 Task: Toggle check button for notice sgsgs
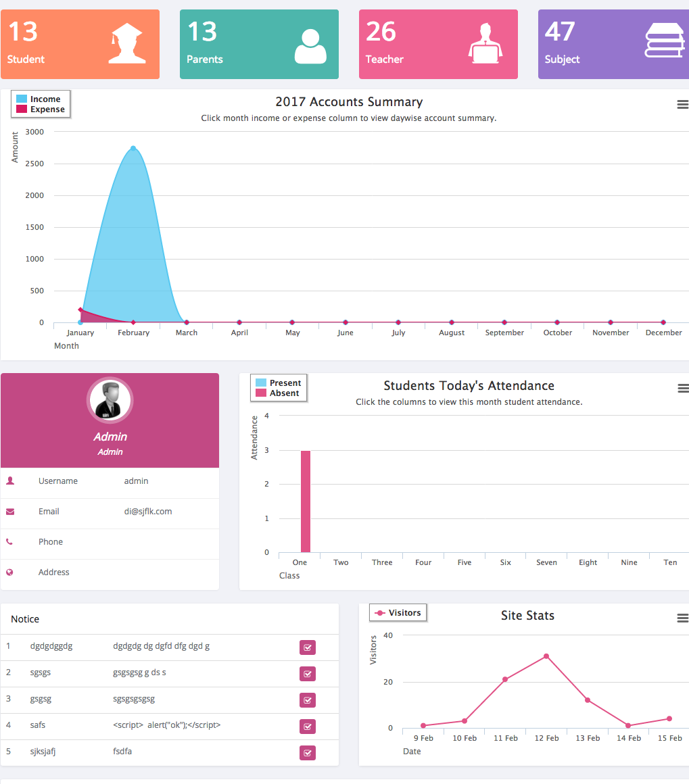click(x=308, y=674)
